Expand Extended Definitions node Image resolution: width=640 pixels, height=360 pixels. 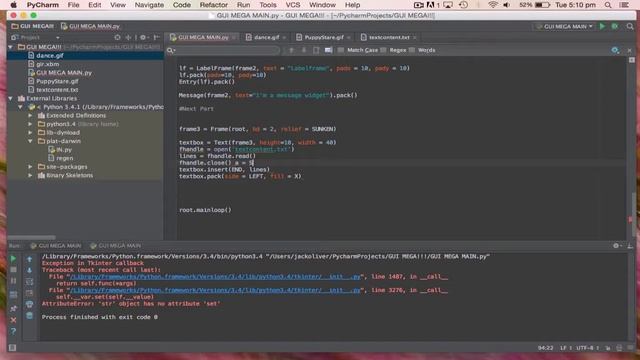(30, 116)
